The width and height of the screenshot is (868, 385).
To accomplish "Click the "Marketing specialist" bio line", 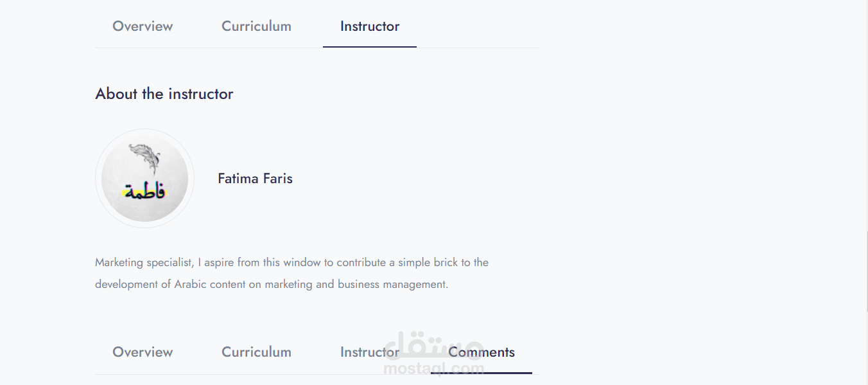I will (x=291, y=262).
